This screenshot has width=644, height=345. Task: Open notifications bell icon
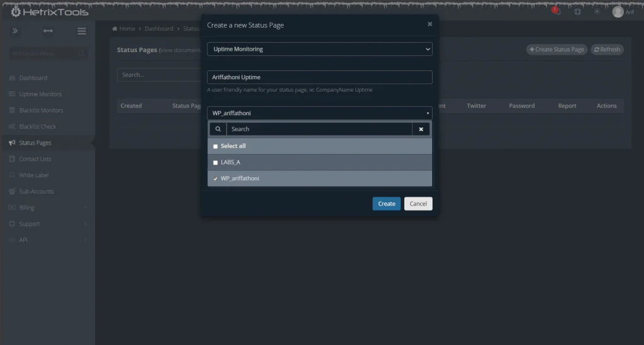tap(557, 11)
